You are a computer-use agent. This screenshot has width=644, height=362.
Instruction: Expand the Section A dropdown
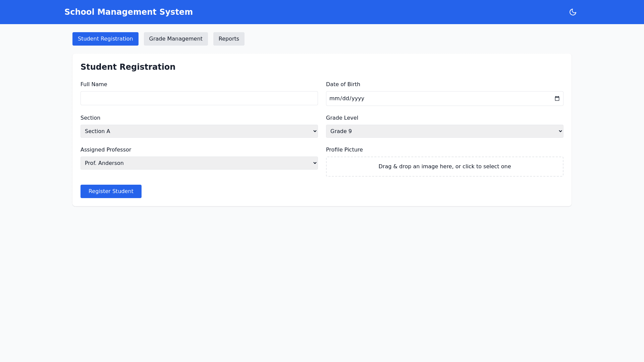point(199,131)
